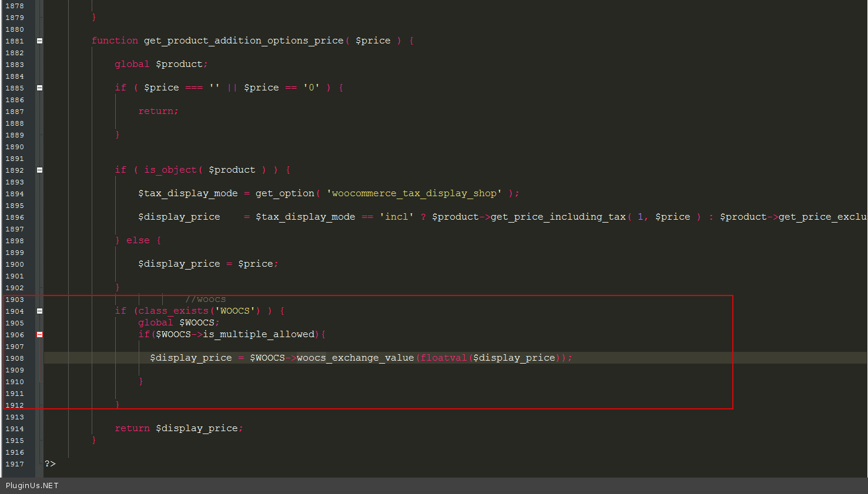Viewport: 868px width, 494px height.
Task: Click the "'incl'" string on line 1896
Action: pos(397,217)
